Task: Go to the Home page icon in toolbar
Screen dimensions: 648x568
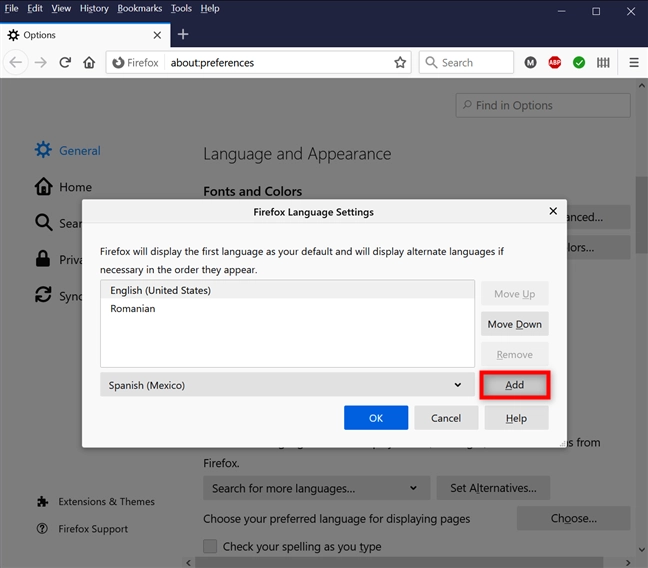Action: point(89,62)
